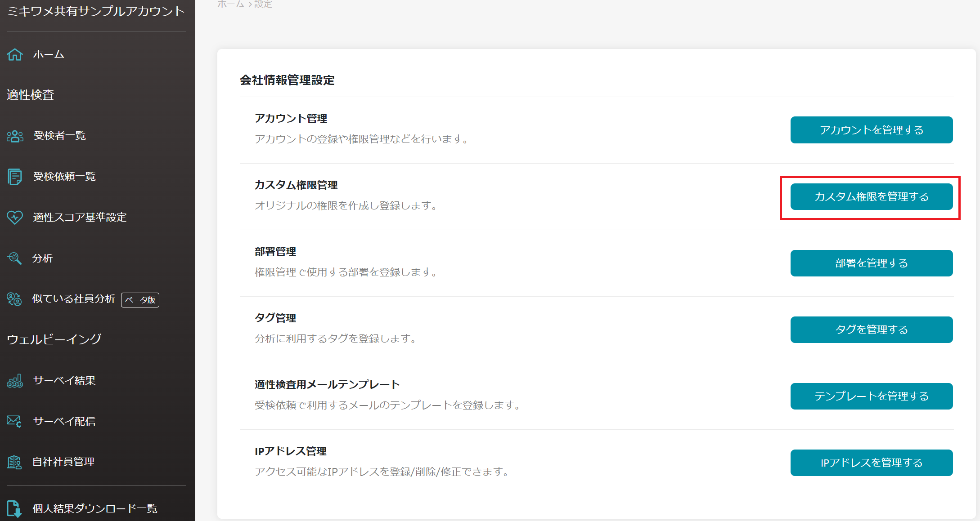The image size is (980, 521).
Task: Click the サーベイ結果 chart icon
Action: (15, 381)
